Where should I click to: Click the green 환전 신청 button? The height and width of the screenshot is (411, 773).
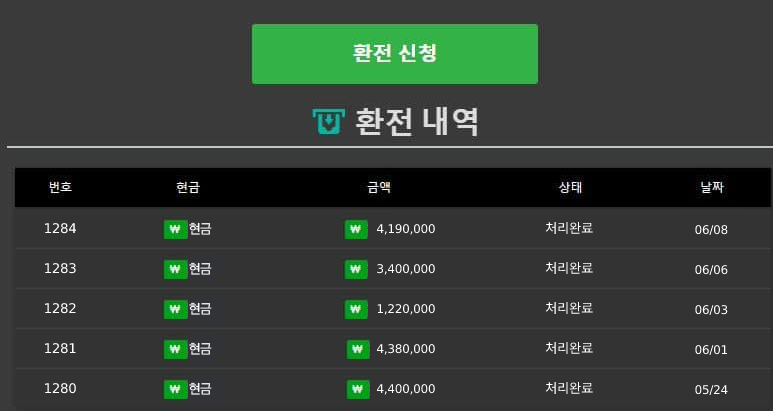click(394, 54)
